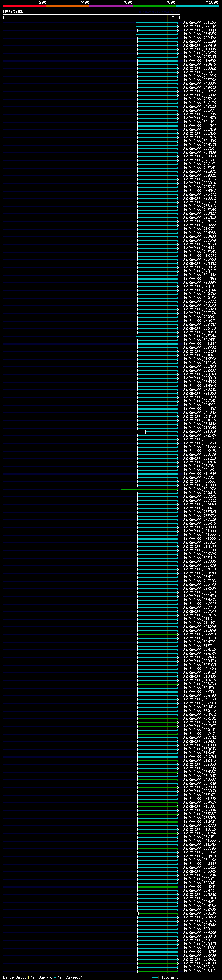Select the UniRef100_B0LNZ9 label

pyautogui.click(x=199, y=118)
